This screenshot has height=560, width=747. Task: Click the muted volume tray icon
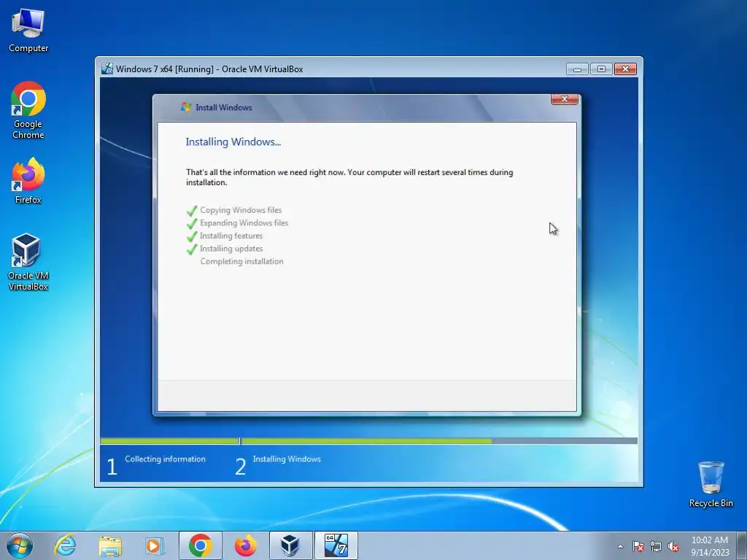[673, 546]
